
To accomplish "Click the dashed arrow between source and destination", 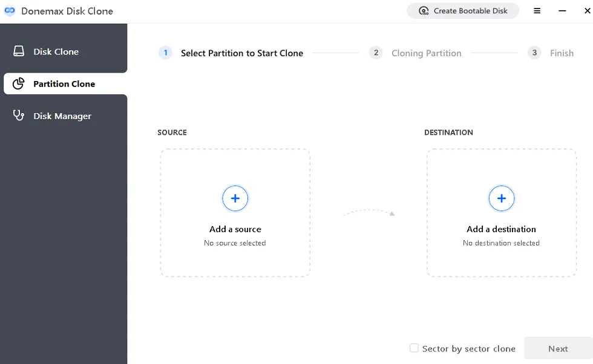I will [369, 212].
